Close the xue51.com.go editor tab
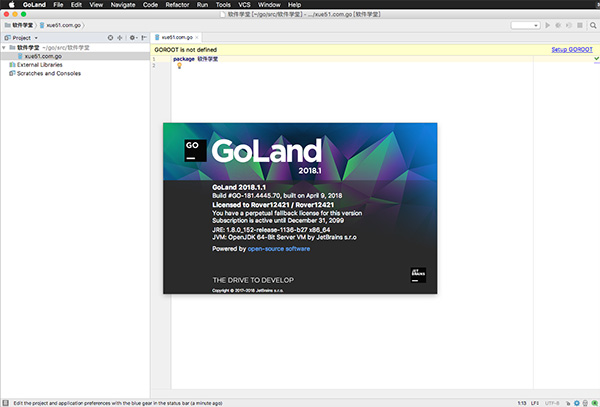 [x=197, y=37]
